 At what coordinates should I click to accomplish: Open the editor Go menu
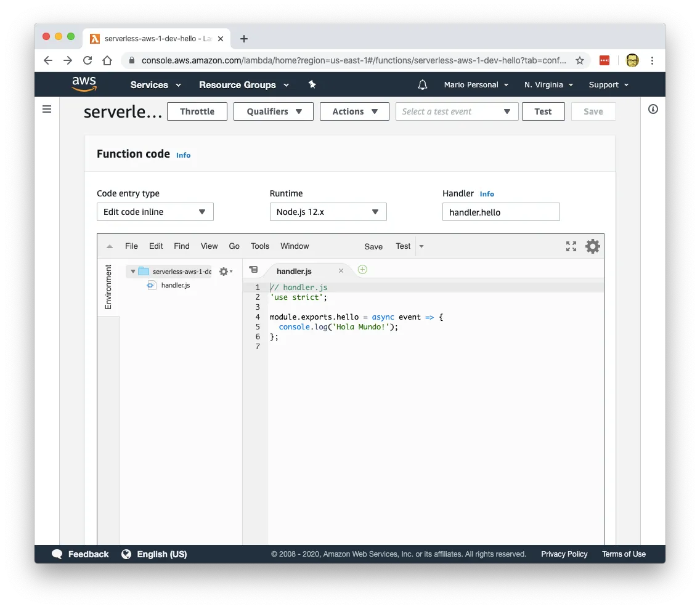tap(234, 246)
